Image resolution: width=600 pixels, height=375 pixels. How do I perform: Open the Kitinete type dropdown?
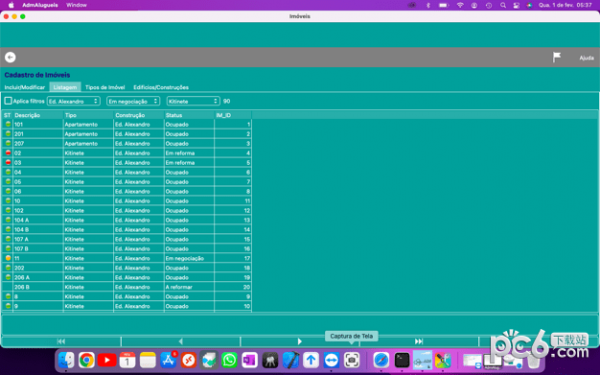coord(193,101)
